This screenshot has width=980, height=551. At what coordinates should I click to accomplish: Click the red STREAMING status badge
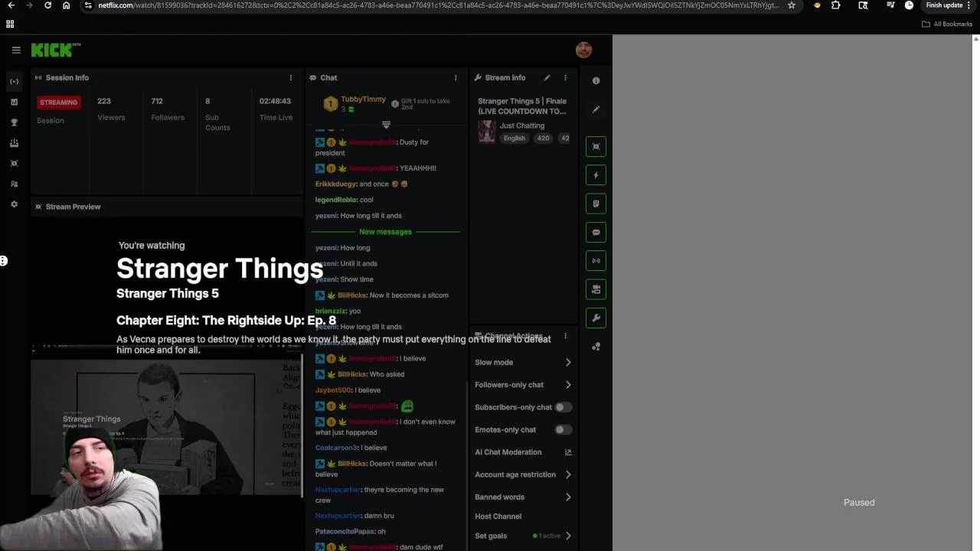pyautogui.click(x=58, y=102)
